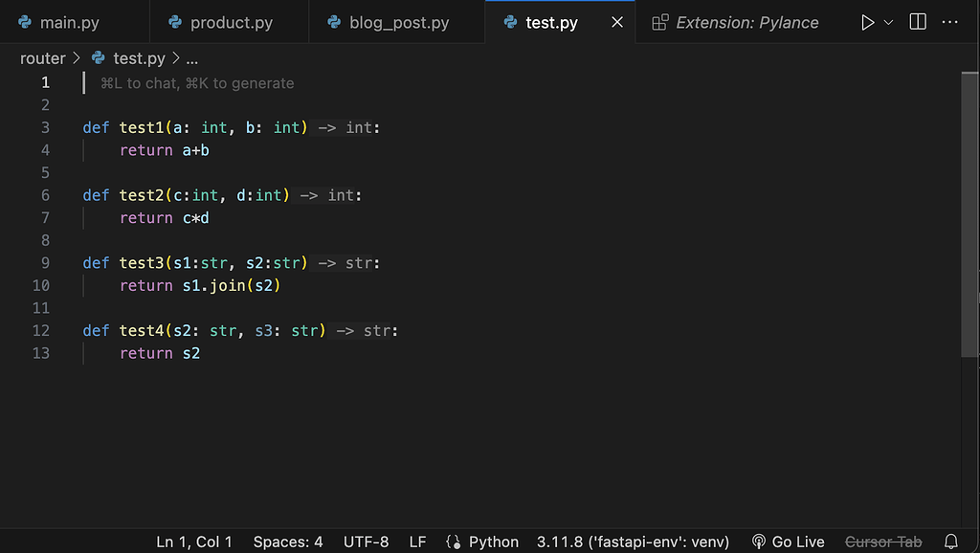
Task: Switch to the blog_post.py tab
Action: pyautogui.click(x=396, y=22)
